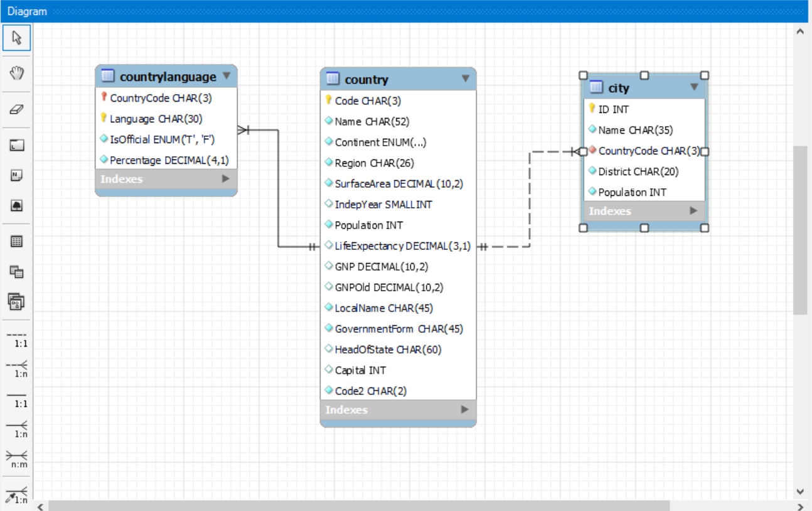Screen dimensions: 812x511
Task: Select the Place New Table tool
Action: click(17, 241)
